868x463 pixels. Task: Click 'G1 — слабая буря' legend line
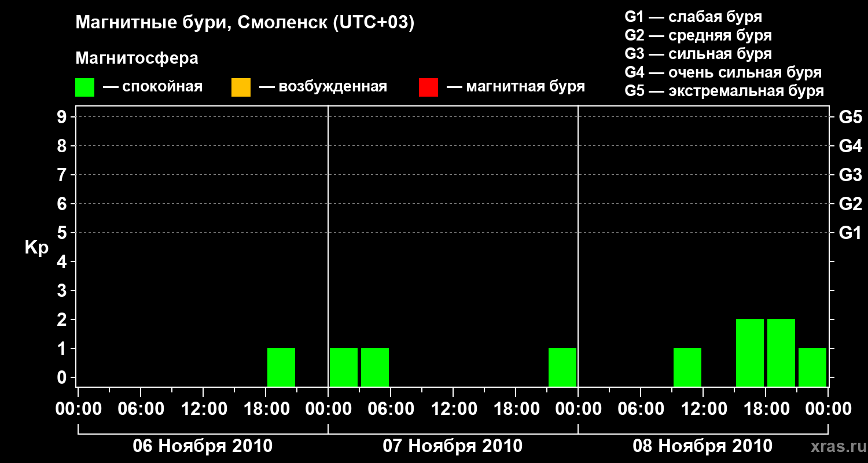click(693, 16)
